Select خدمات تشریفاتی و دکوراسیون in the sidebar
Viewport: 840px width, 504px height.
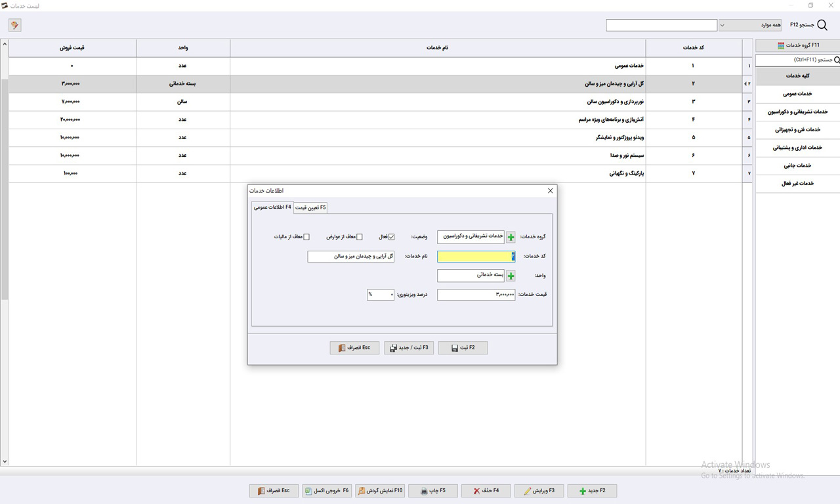click(x=797, y=112)
